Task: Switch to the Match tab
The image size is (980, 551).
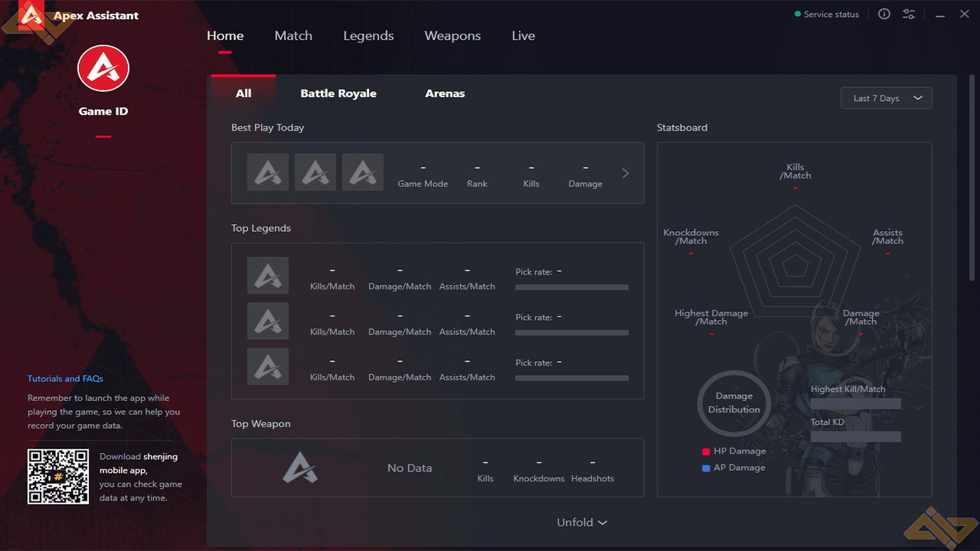Action: click(x=293, y=36)
